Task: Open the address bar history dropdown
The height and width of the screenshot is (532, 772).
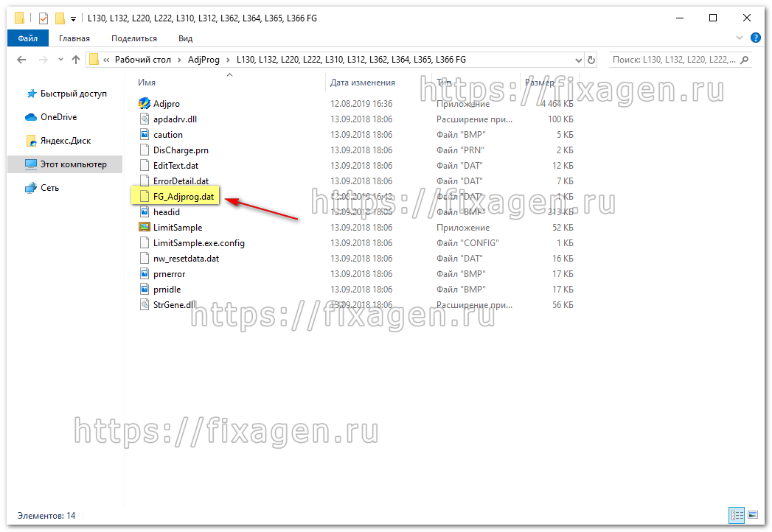Action: (579, 60)
